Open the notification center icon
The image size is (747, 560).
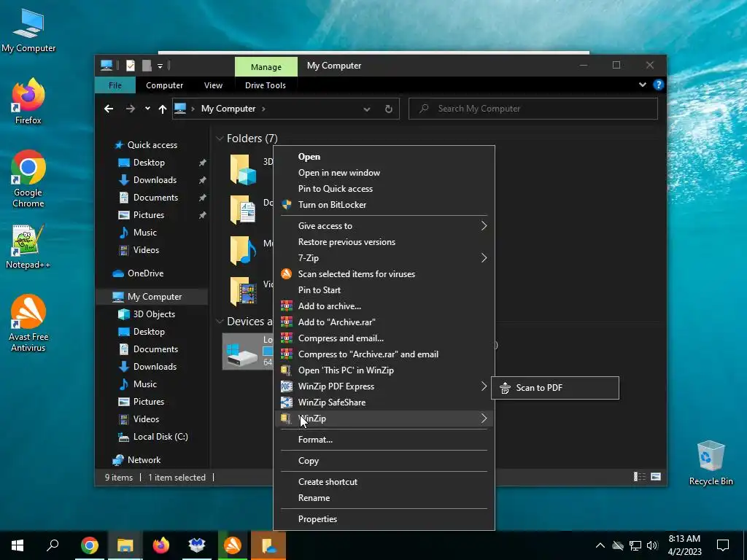(723, 545)
